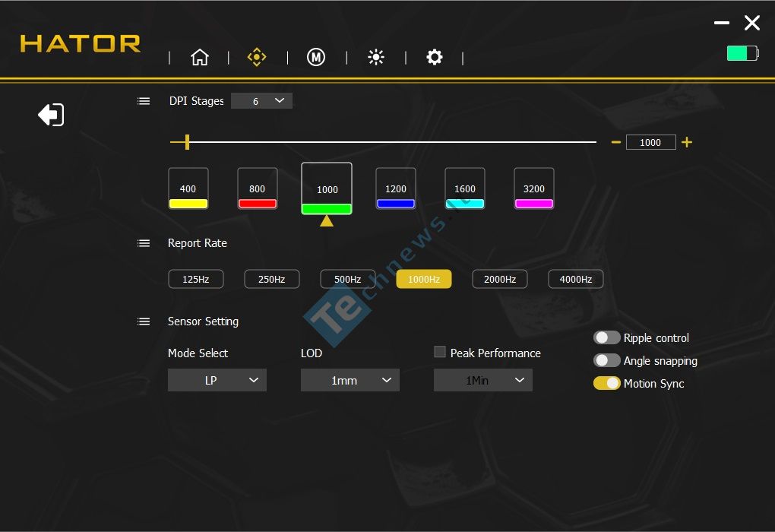This screenshot has height=532, width=775.
Task: Click the yellow color bar of 400 DPI
Action: coord(188,204)
